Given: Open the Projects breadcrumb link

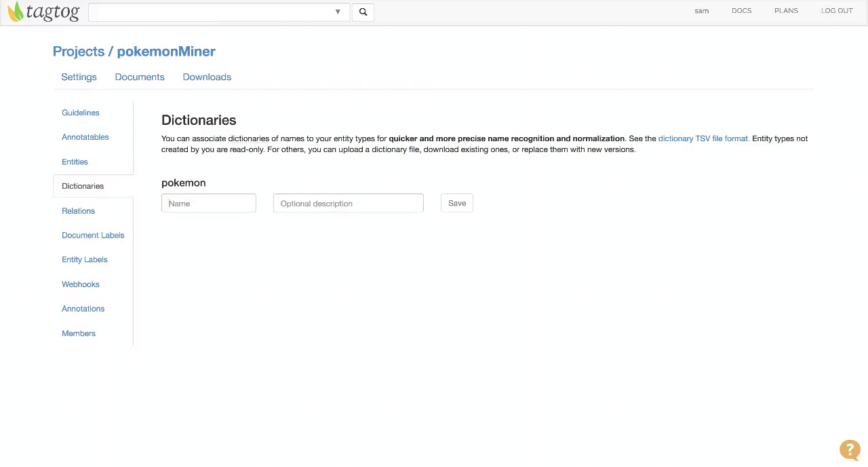Looking at the screenshot, I should coord(79,52).
